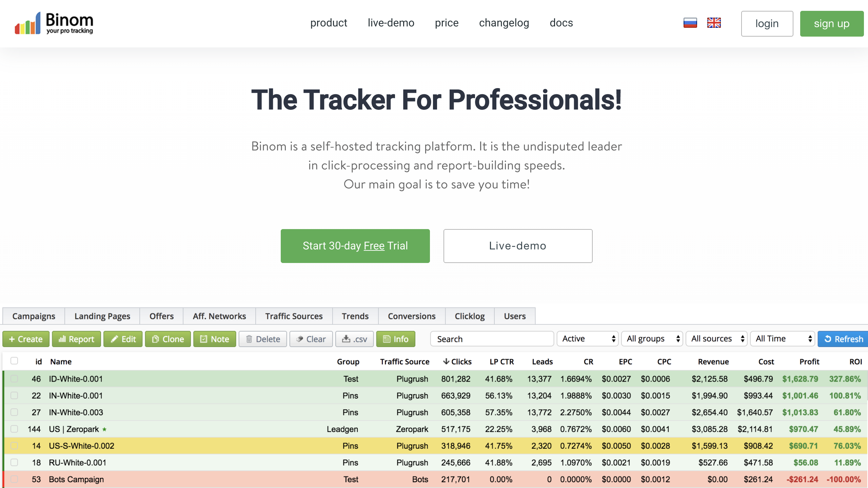Open the All sources dropdown
The width and height of the screenshot is (868, 488).
click(x=716, y=339)
